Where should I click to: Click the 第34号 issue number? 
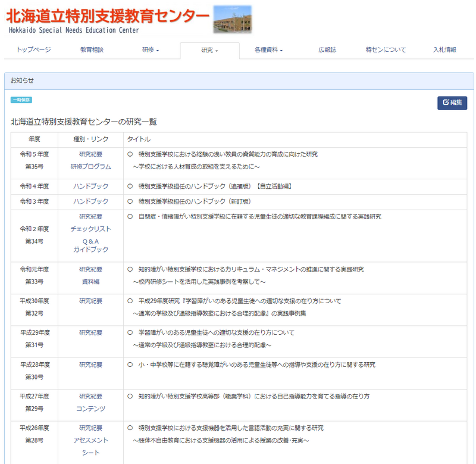(x=35, y=241)
